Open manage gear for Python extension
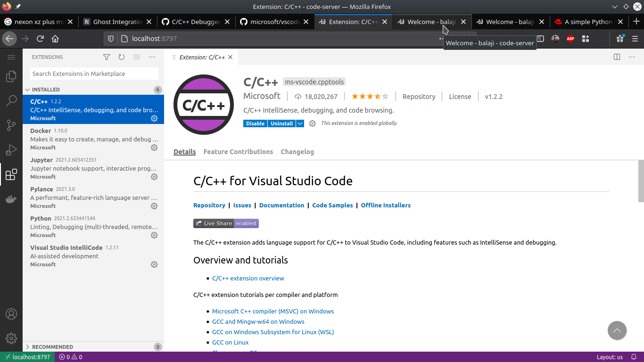 (154, 235)
